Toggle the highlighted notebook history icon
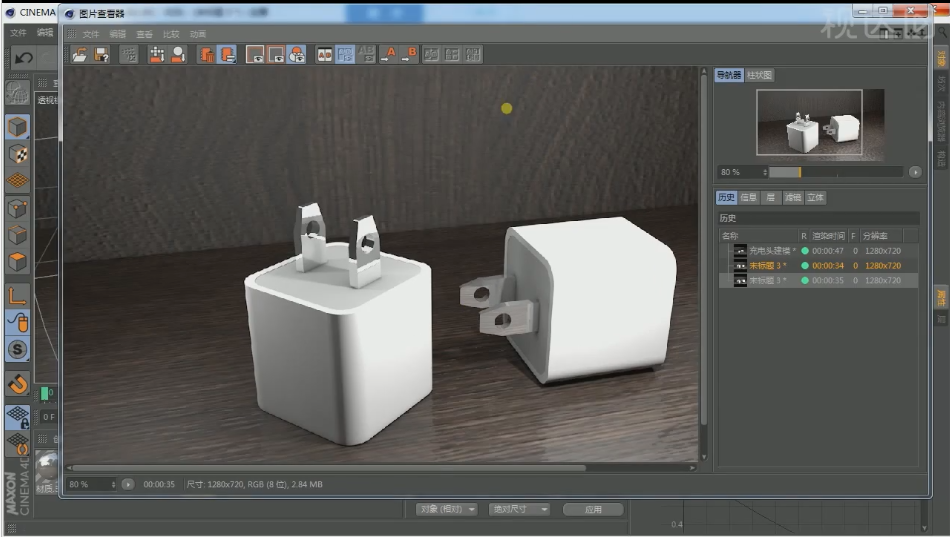 (227, 55)
